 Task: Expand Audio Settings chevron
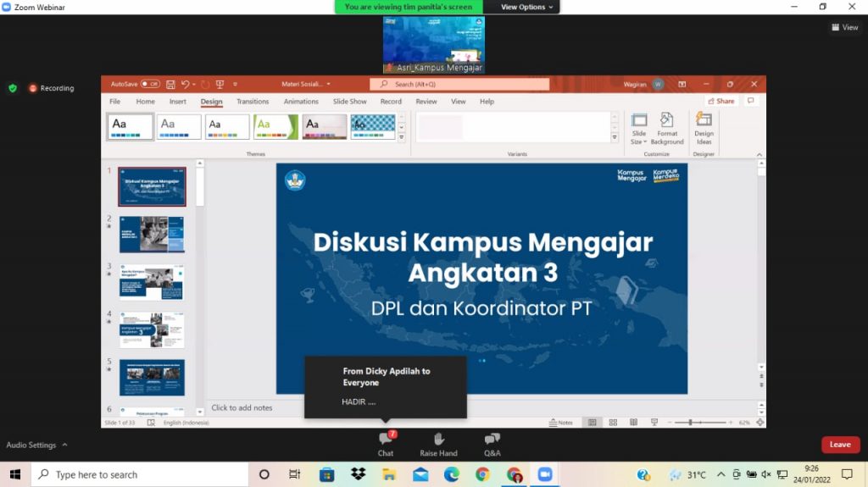point(64,445)
